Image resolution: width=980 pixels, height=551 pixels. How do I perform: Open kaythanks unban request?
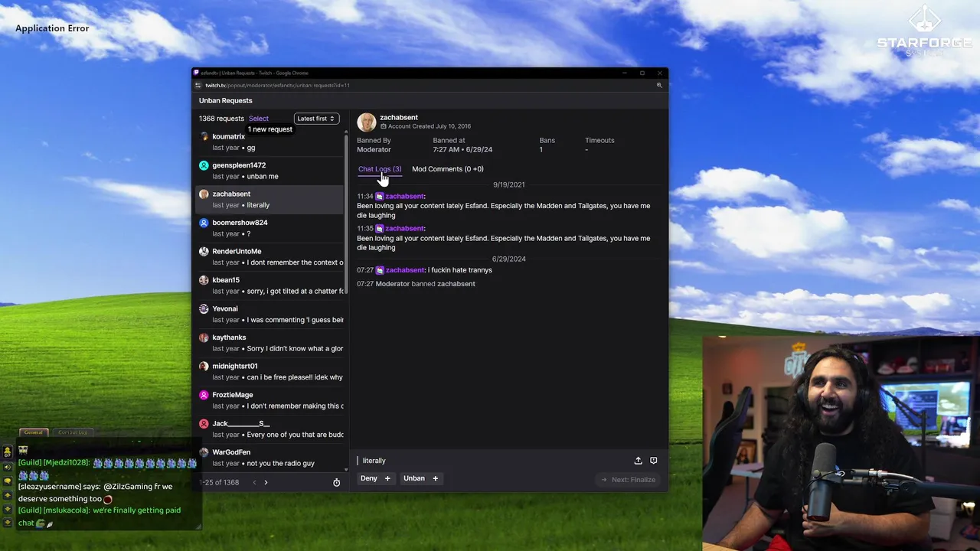[x=269, y=343]
